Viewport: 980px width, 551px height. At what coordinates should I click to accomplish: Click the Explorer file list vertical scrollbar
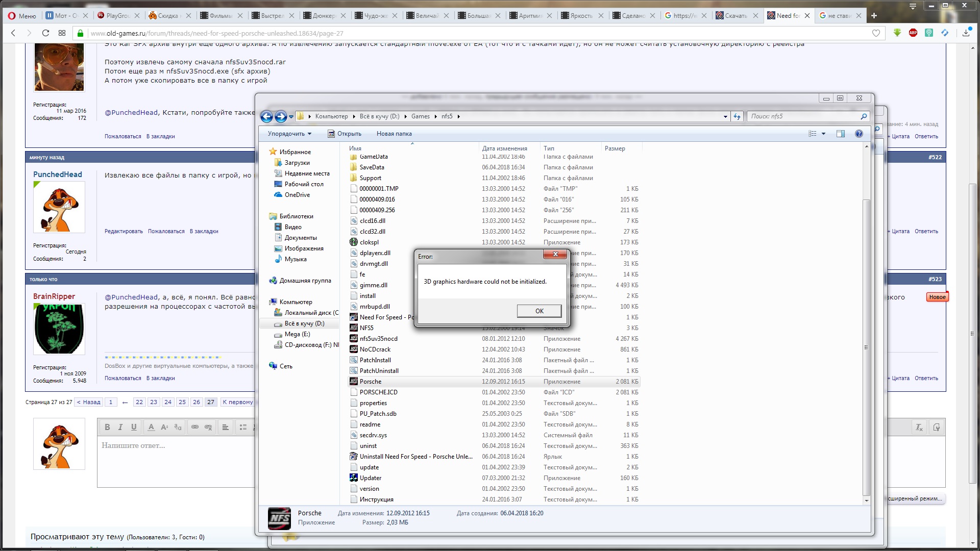tap(866, 347)
